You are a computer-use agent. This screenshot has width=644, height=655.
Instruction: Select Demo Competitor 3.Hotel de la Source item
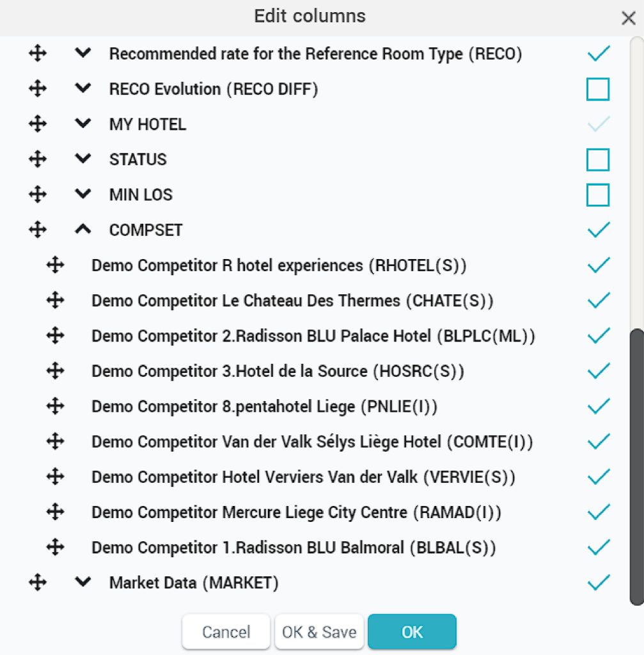[278, 371]
